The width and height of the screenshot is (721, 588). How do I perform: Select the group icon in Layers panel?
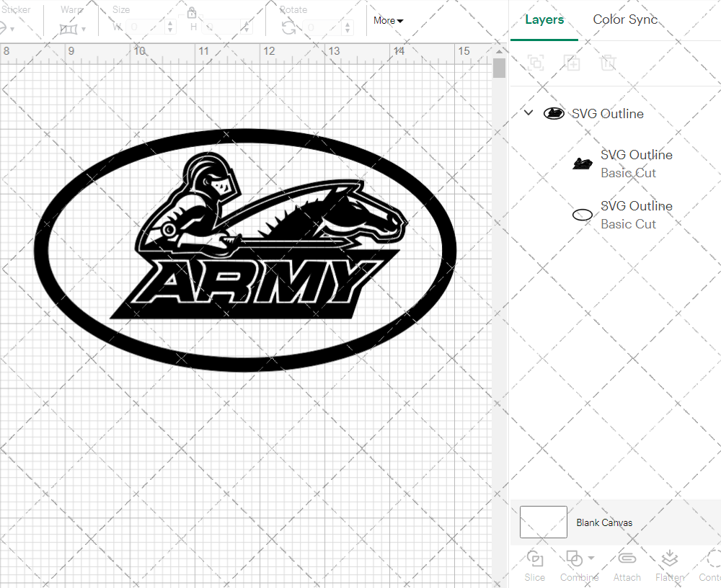point(535,63)
